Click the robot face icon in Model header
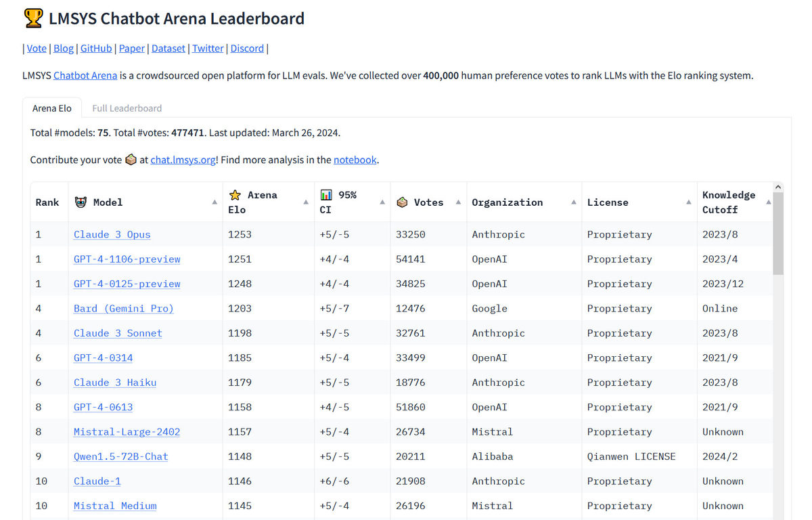Viewport: 812px width, 520px height. click(x=80, y=202)
